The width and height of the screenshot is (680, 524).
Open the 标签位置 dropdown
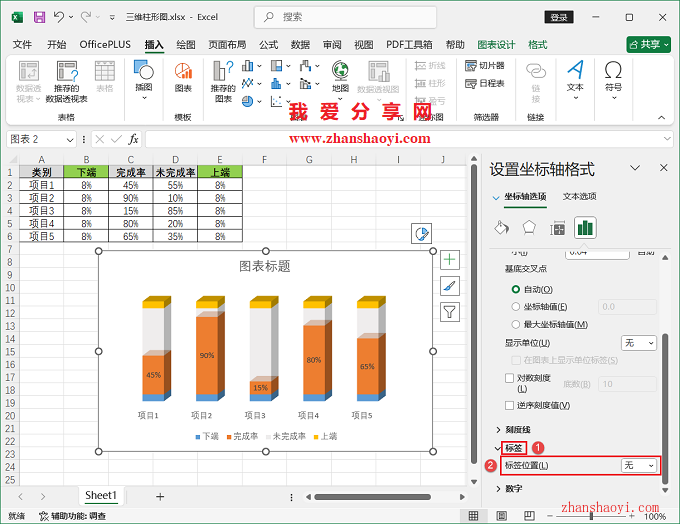[x=639, y=466]
